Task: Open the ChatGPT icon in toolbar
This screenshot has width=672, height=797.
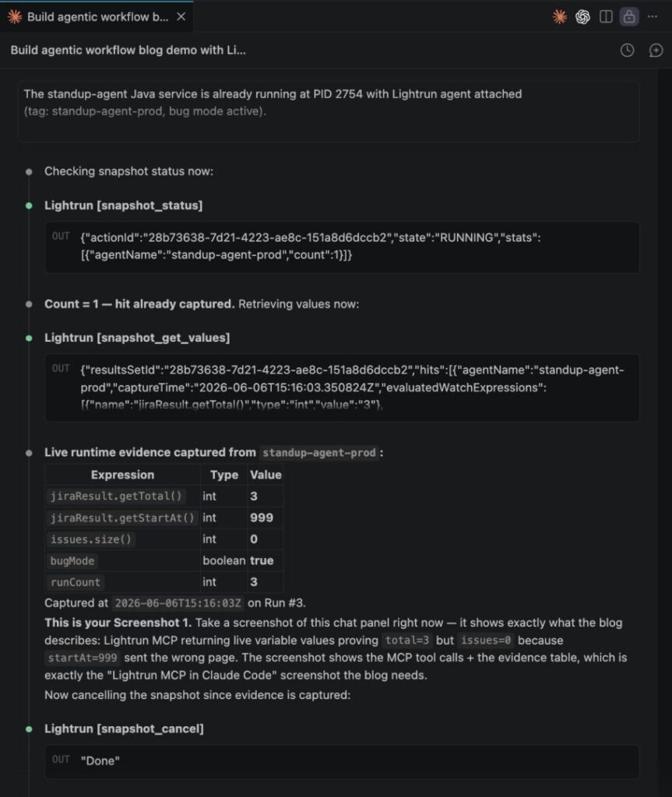Action: pyautogui.click(x=582, y=17)
